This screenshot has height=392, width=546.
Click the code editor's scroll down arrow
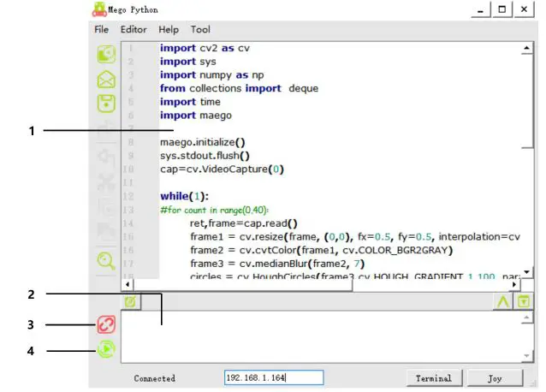tap(527, 272)
